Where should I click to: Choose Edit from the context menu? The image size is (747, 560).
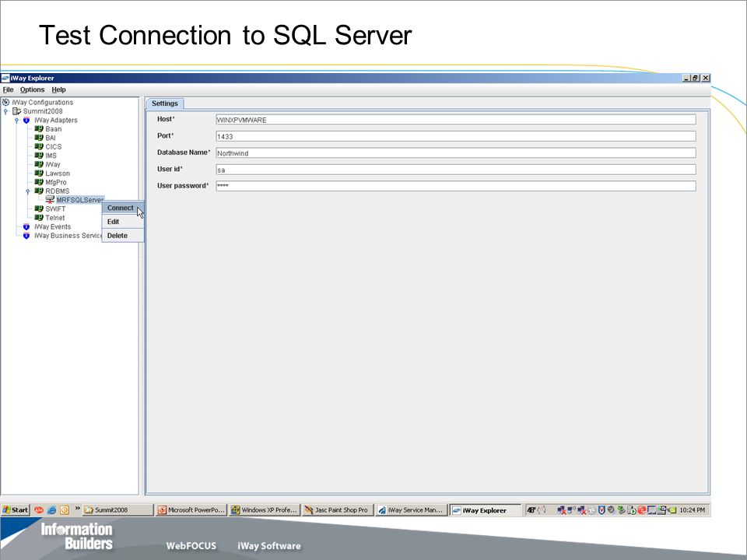tap(123, 222)
